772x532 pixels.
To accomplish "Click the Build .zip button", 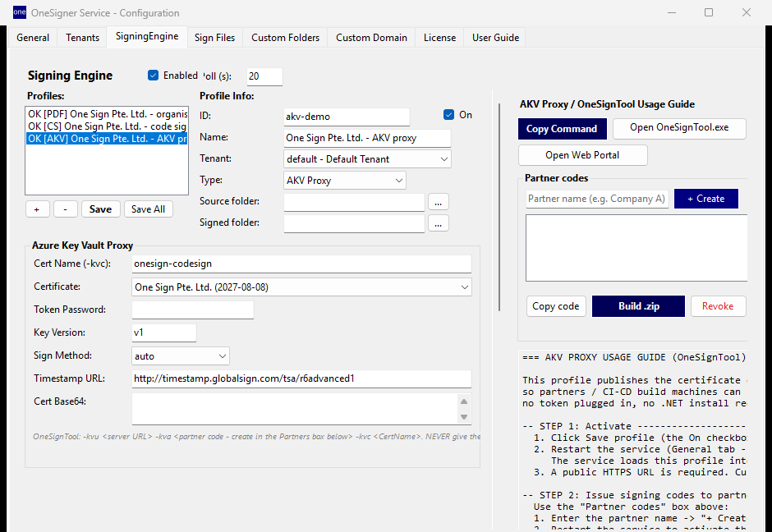I will pyautogui.click(x=639, y=306).
